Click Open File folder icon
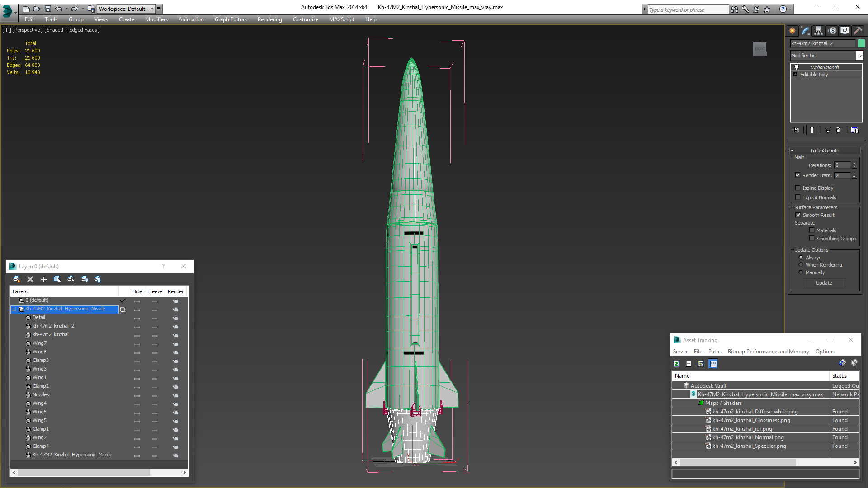The height and width of the screenshot is (488, 868). [37, 9]
